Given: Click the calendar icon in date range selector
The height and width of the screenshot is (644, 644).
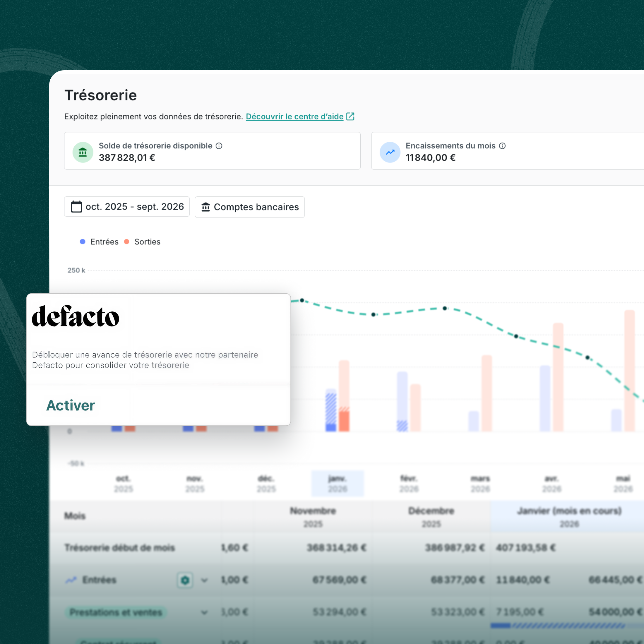Looking at the screenshot, I should click(76, 207).
